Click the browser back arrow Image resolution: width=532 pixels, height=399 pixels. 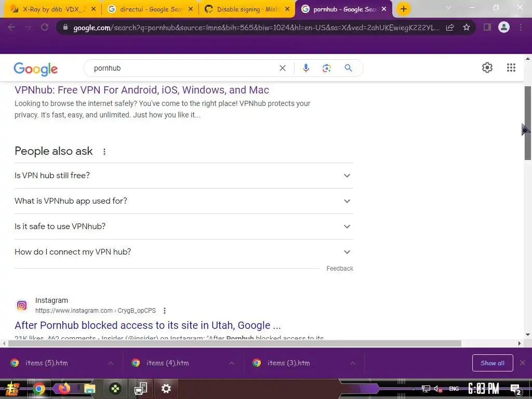[x=11, y=28]
